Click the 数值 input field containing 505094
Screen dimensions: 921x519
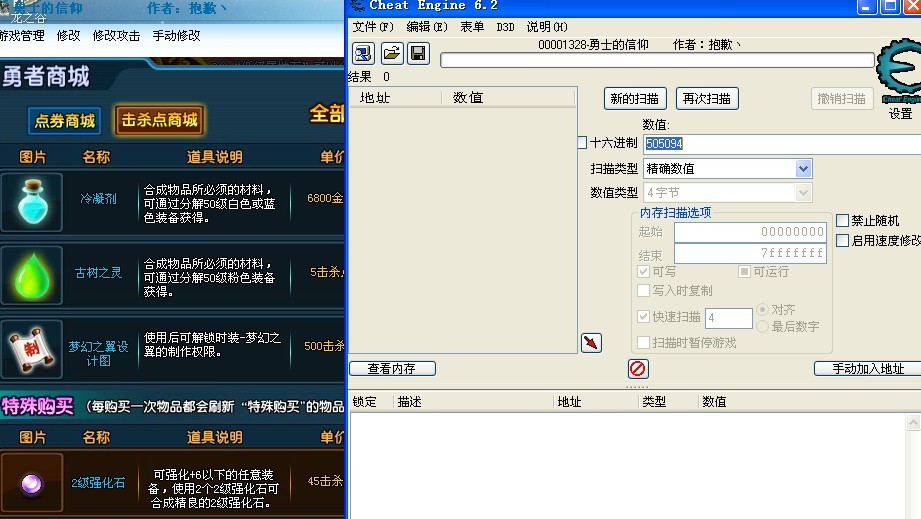(x=782, y=143)
